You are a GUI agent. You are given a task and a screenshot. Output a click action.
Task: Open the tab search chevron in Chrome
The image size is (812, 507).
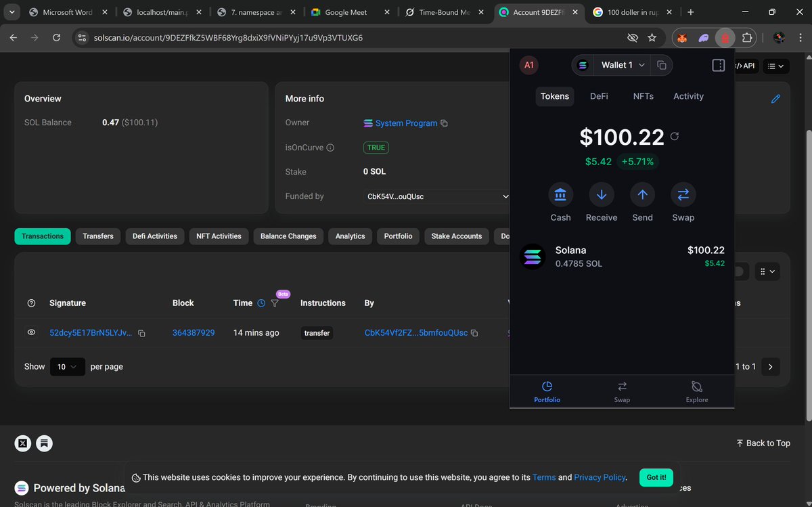(13, 12)
